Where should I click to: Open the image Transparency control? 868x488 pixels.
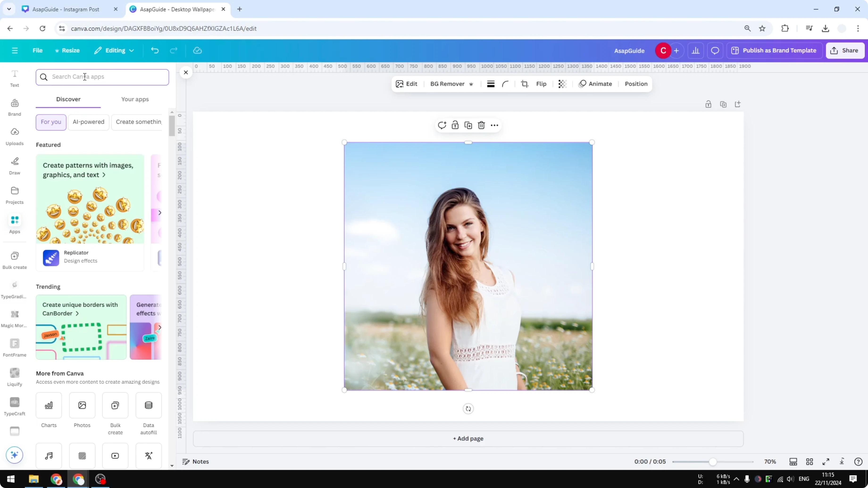click(562, 84)
